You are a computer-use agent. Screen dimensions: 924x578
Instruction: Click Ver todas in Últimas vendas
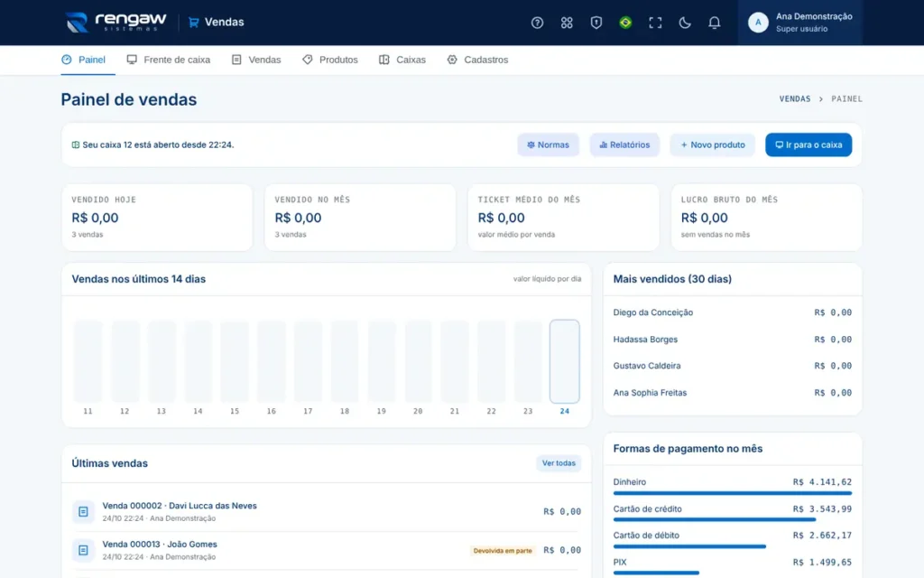coord(559,463)
